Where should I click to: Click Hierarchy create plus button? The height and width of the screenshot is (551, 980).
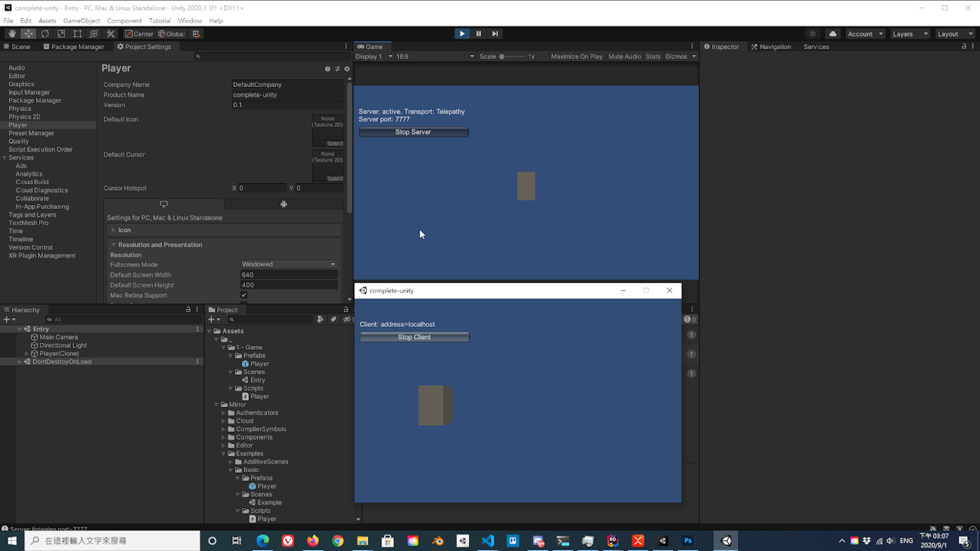click(x=9, y=319)
